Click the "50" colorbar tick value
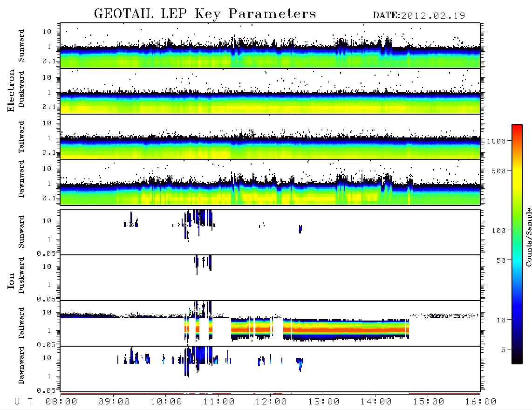This screenshot has height=410, width=532. point(501,260)
